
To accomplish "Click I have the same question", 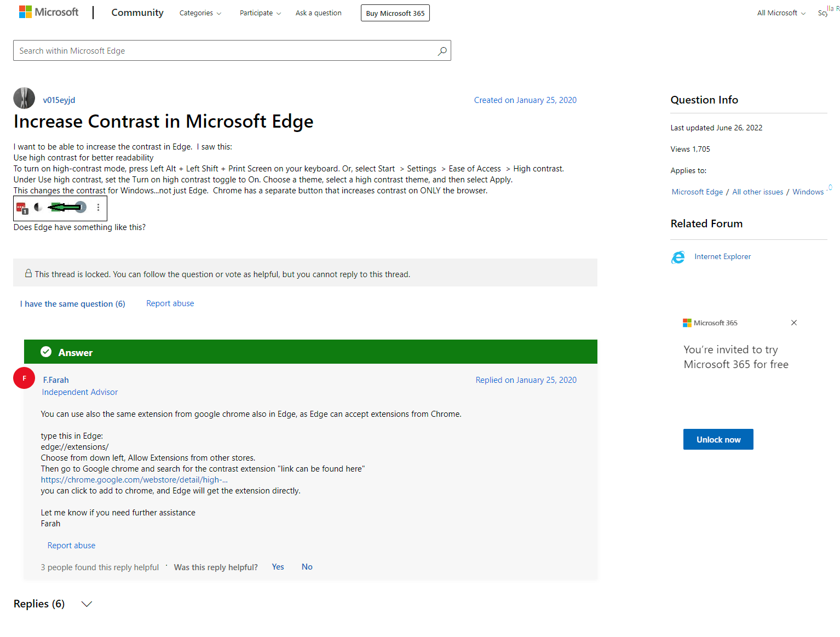I will (x=73, y=304).
